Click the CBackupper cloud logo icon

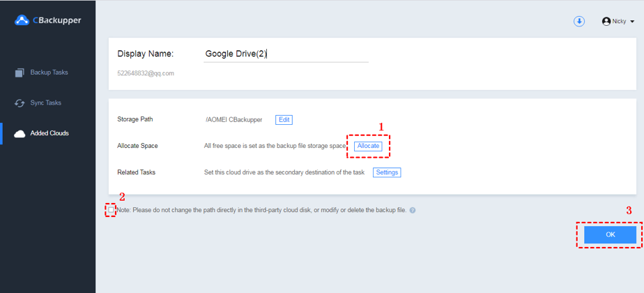22,20
